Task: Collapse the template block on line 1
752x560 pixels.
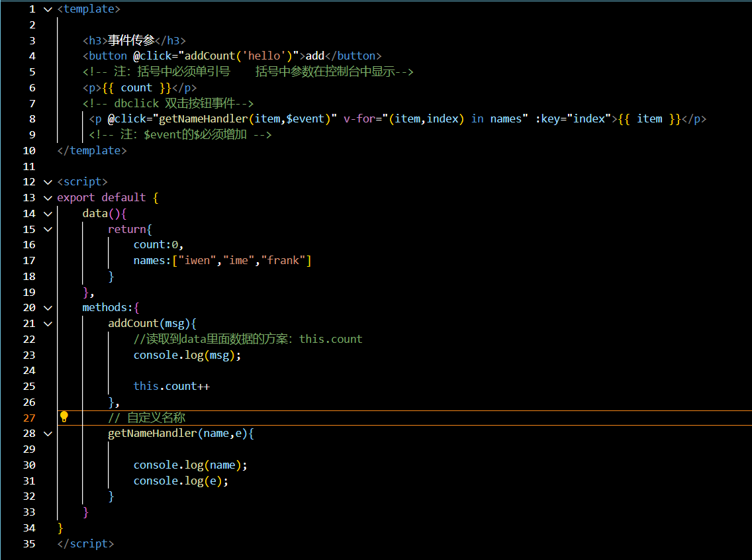Action: [x=48, y=9]
